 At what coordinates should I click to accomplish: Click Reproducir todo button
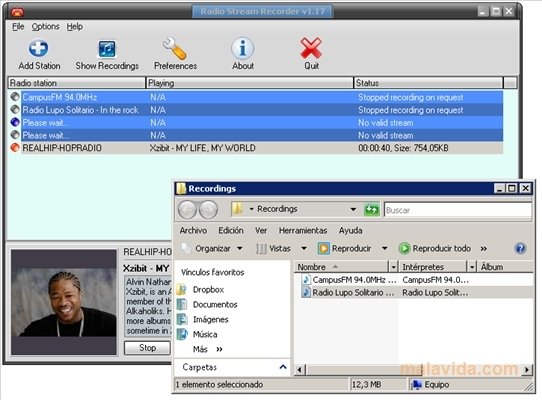pyautogui.click(x=435, y=248)
